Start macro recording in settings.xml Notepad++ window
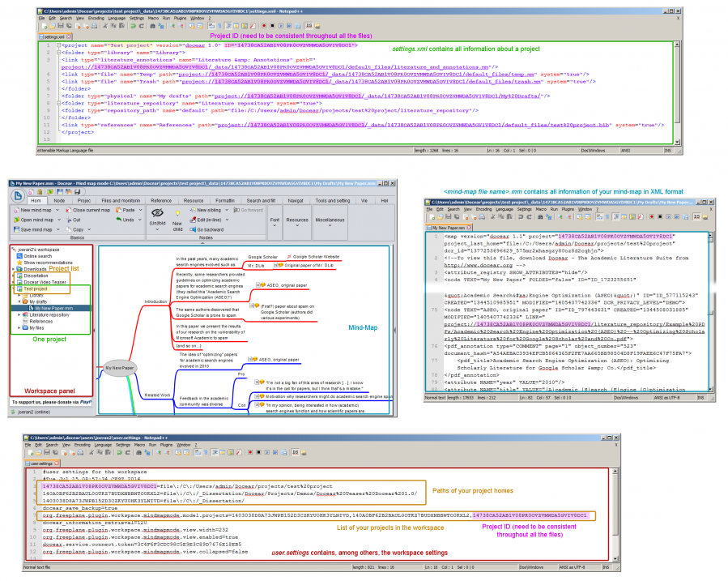This screenshot has height=581, width=728. click(264, 26)
